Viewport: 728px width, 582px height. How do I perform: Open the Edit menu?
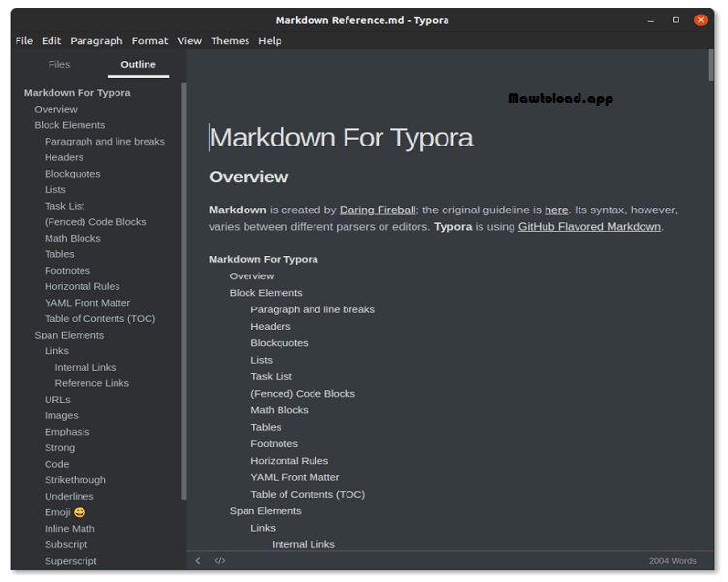[51, 41]
